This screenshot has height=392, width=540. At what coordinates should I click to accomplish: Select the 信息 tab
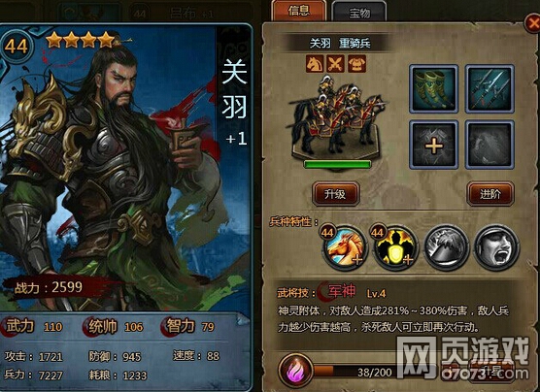click(299, 11)
